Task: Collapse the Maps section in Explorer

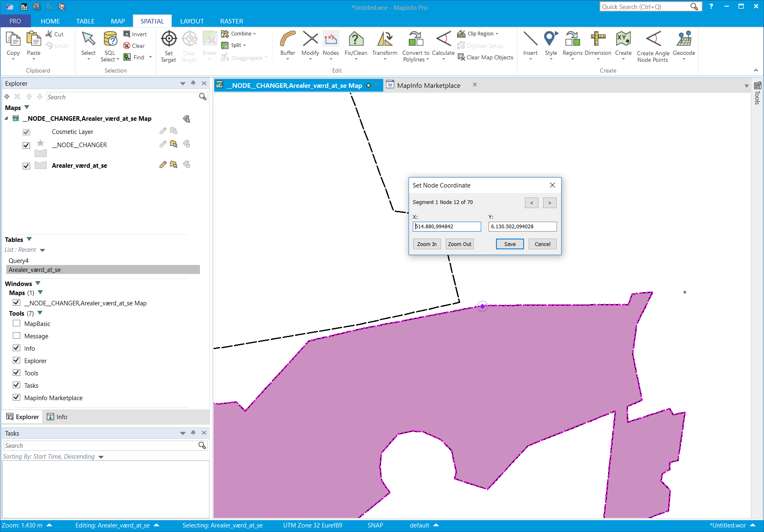Action: click(27, 107)
